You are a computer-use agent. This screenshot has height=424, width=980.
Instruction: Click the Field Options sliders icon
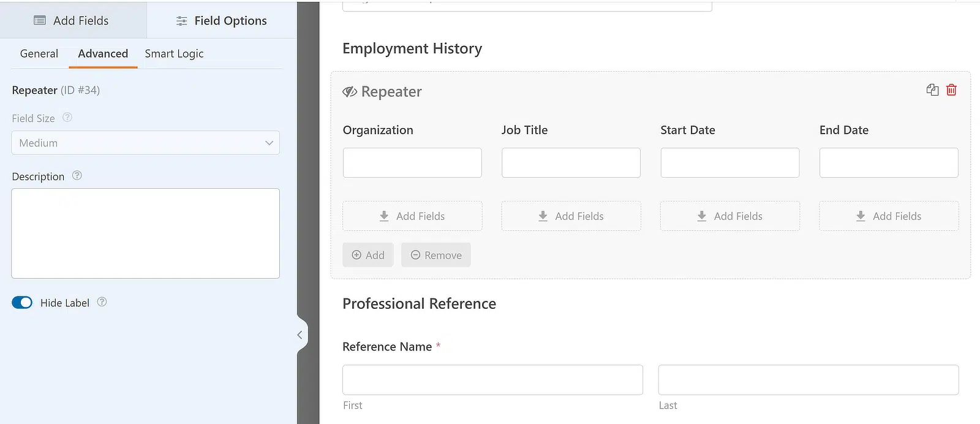coord(181,21)
